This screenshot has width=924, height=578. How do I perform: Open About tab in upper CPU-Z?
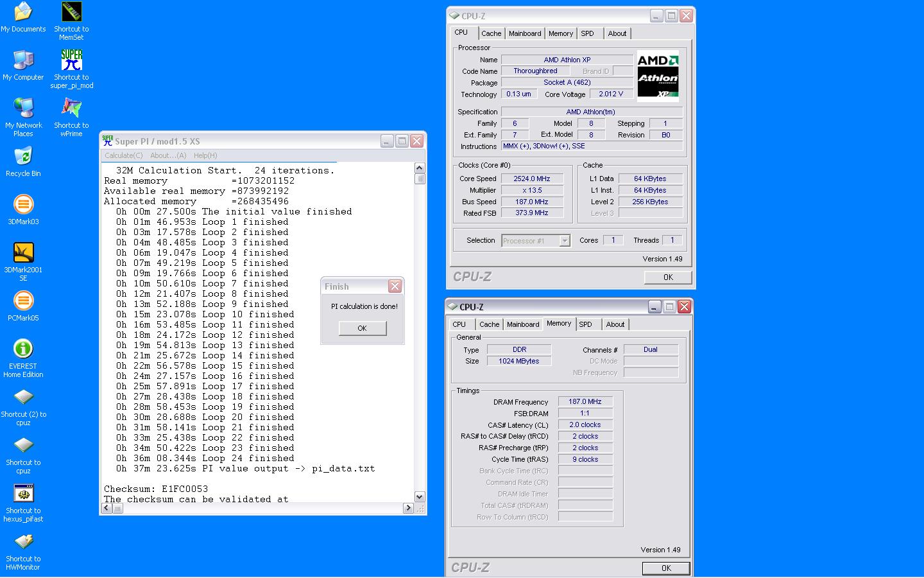pos(617,33)
